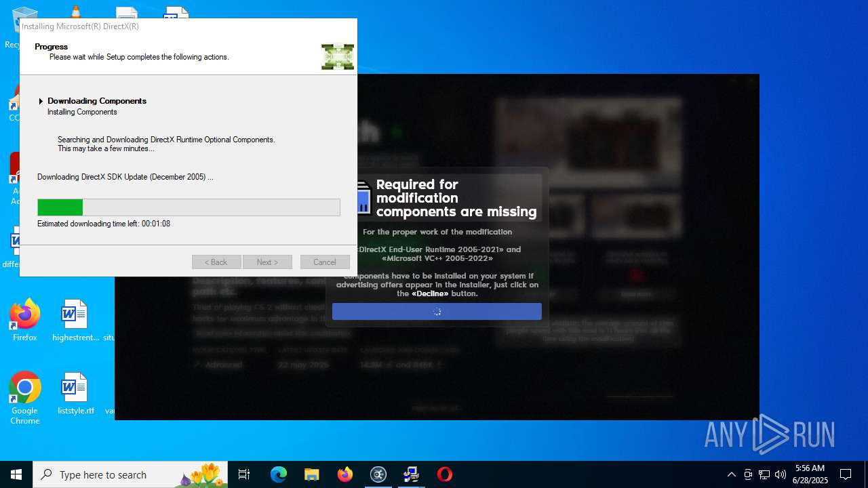868x488 pixels.
Task: Click the disabled Next button in DirectX setup
Action: coord(267,262)
